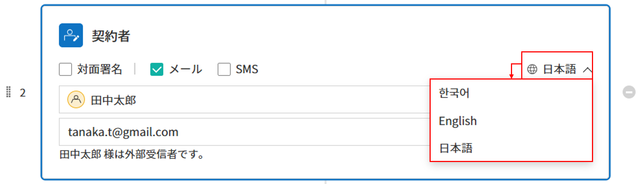The image size is (644, 184).
Task: Remove recipient with the gray minus button
Action: [629, 92]
